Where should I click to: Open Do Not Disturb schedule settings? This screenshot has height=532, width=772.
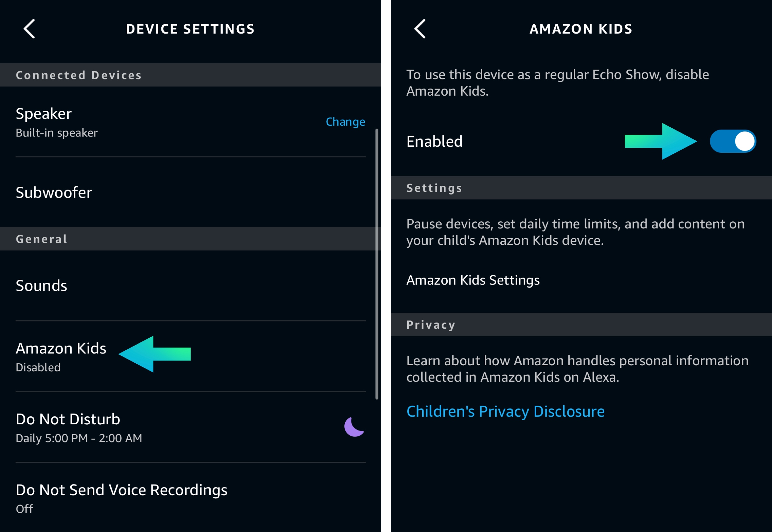pos(79,427)
